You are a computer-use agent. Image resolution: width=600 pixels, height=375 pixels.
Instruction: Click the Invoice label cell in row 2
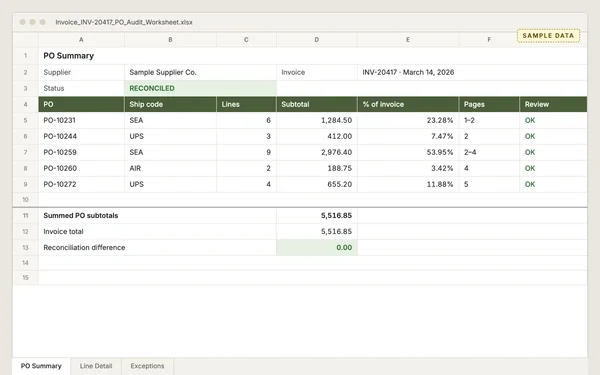click(317, 72)
